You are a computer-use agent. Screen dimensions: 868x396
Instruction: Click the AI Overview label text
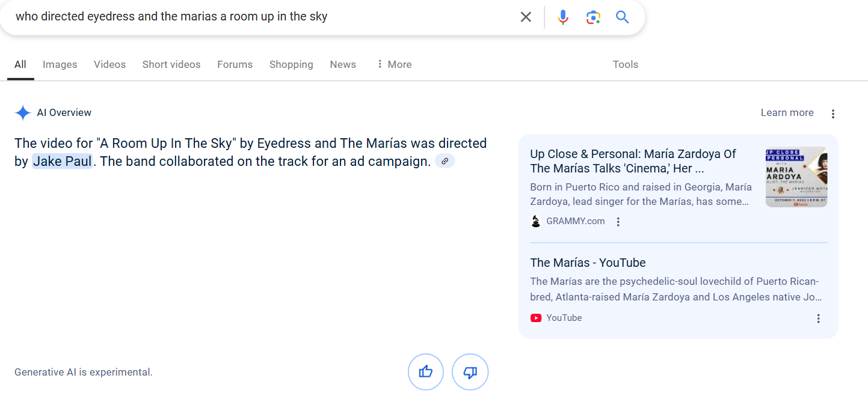[64, 113]
